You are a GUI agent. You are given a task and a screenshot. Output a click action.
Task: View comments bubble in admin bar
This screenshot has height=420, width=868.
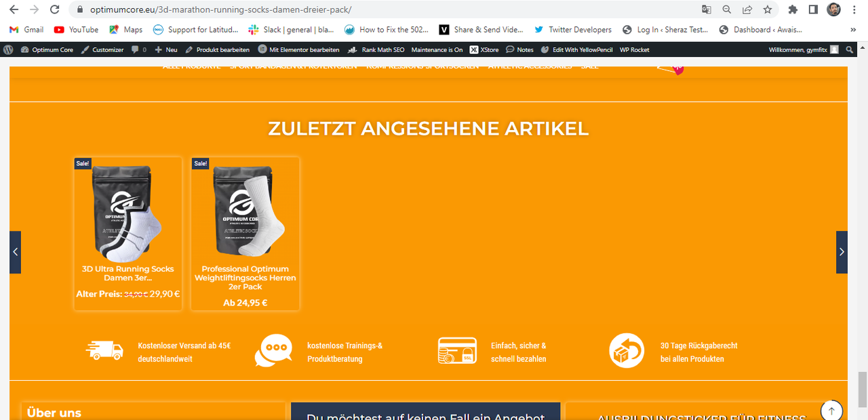(x=138, y=49)
